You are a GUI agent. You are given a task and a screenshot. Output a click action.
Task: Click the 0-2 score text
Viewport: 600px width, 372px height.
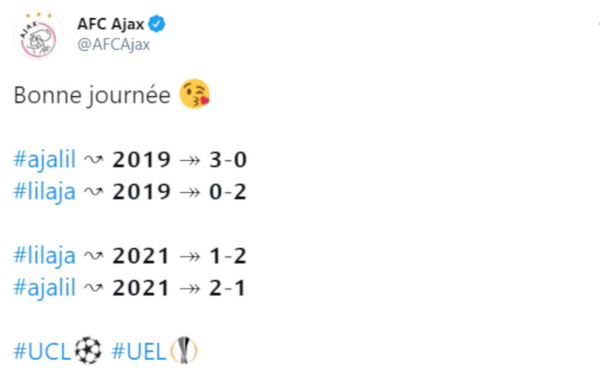(228, 192)
